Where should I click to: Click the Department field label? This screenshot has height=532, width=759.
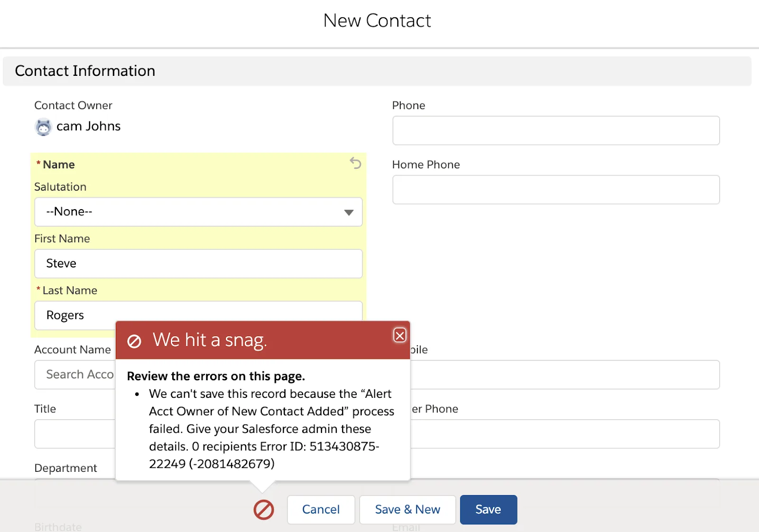[65, 468]
